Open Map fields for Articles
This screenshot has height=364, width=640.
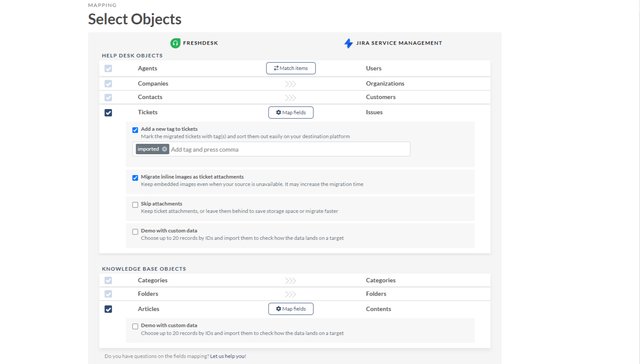tap(291, 309)
